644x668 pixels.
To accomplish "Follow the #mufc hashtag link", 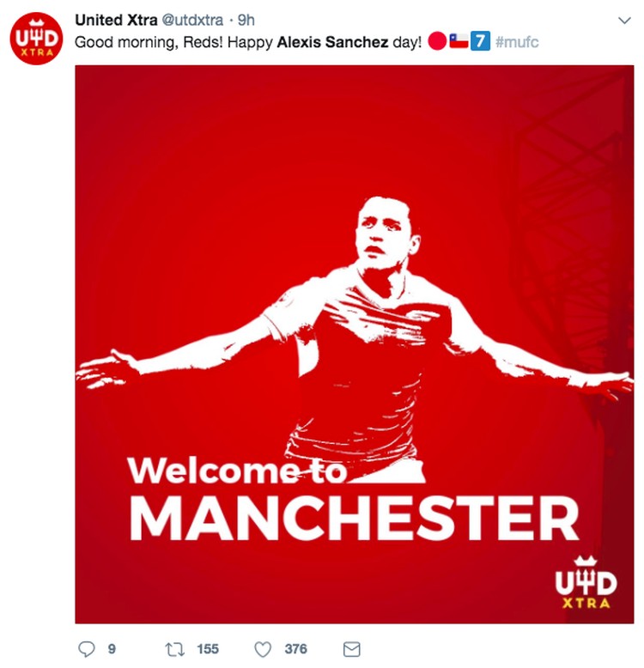I will coord(517,42).
